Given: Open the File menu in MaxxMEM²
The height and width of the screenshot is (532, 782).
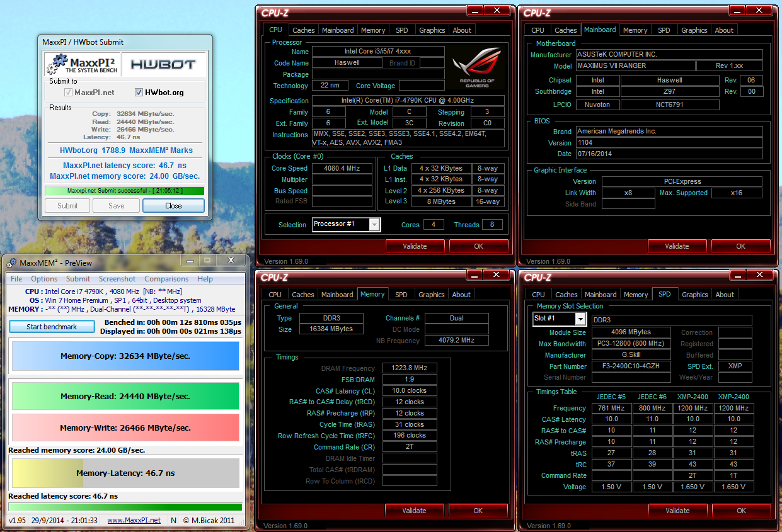Looking at the screenshot, I should click(x=16, y=279).
